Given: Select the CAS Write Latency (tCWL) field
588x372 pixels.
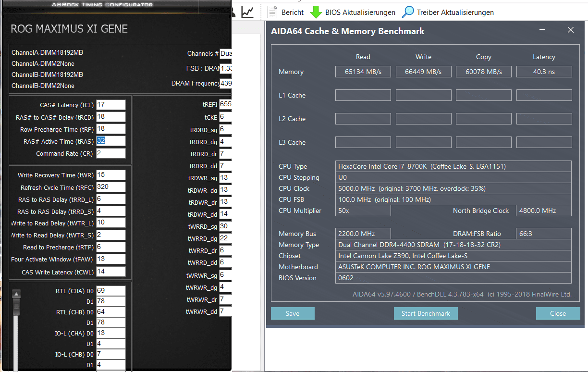Looking at the screenshot, I should 111,272.
